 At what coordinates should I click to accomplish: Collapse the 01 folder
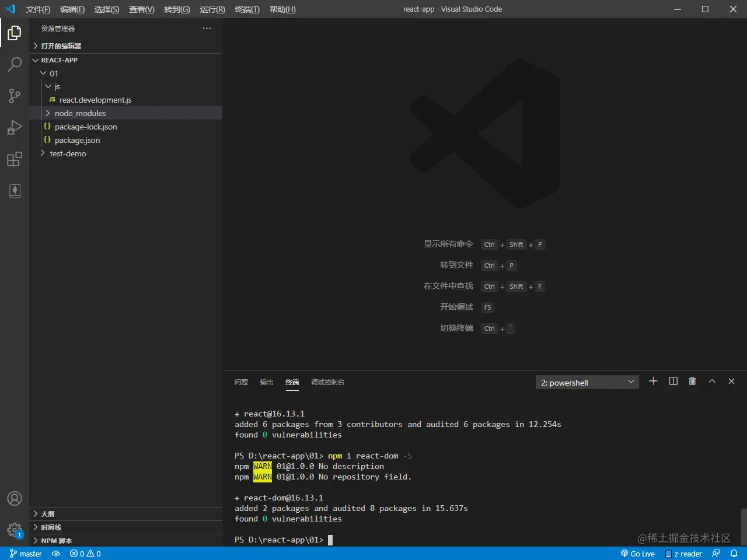(x=125, y=73)
